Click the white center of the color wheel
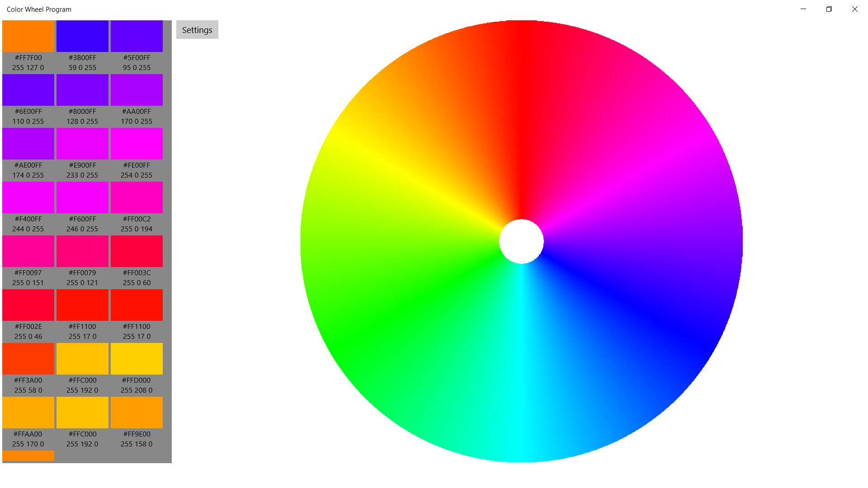Viewport: 868px width, 488px height. coord(521,241)
